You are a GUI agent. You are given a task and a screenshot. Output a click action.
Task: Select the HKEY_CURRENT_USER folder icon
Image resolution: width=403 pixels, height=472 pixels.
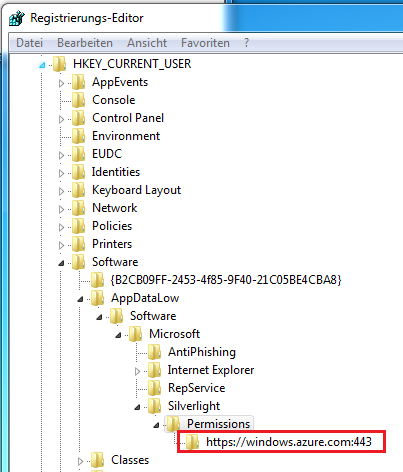(60, 64)
